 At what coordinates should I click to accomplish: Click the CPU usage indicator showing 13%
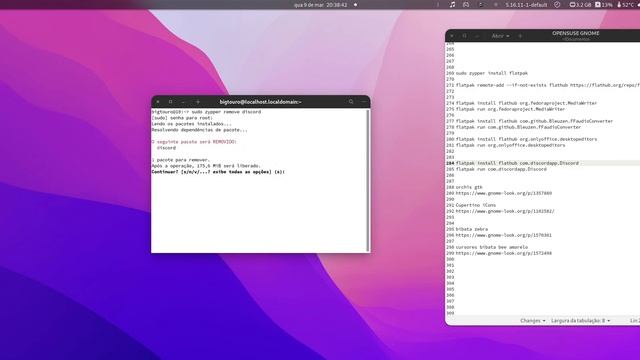point(604,4)
